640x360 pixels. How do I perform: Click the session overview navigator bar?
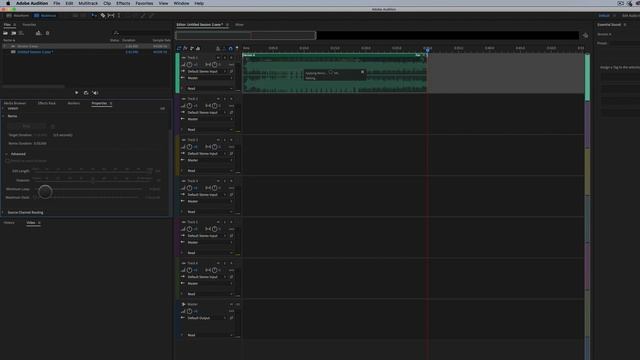pos(246,36)
